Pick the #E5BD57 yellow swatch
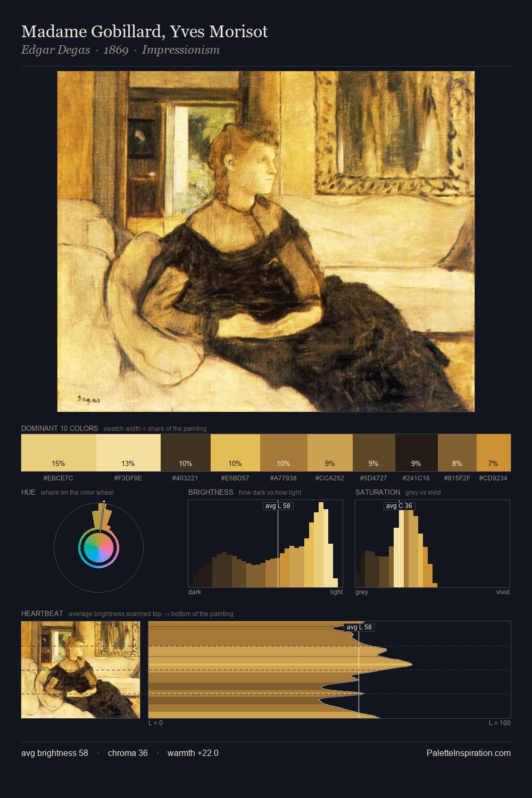This screenshot has width=532, height=798. [x=235, y=453]
